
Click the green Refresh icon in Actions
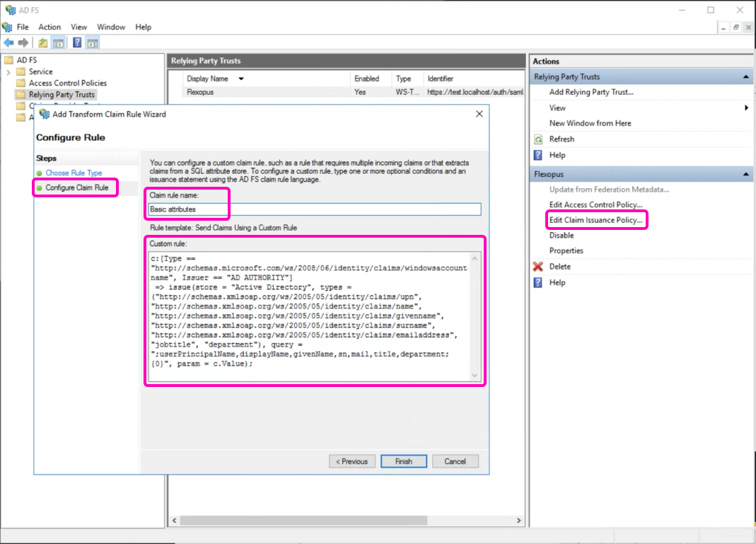tap(538, 139)
